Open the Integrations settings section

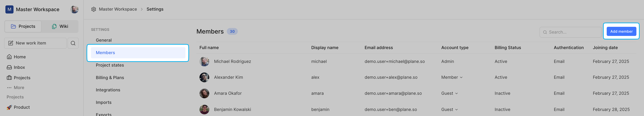tap(108, 90)
